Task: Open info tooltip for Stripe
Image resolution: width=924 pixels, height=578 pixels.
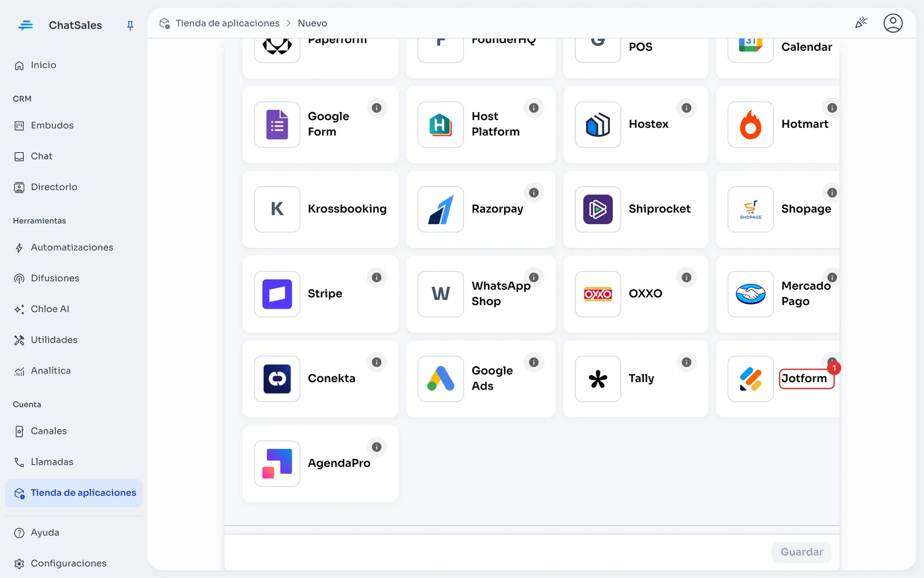Action: [x=377, y=277]
